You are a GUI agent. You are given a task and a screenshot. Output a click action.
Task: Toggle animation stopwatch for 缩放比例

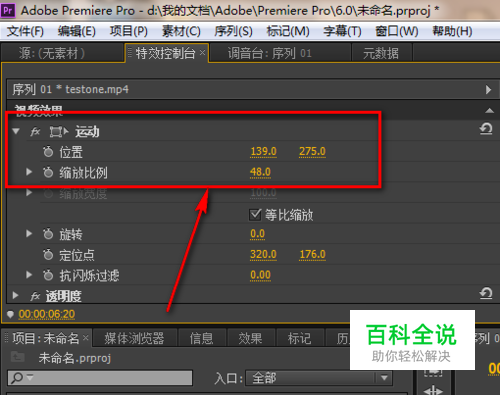pyautogui.click(x=48, y=172)
